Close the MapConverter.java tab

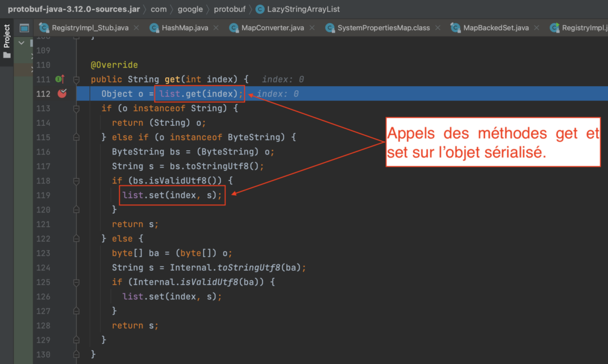point(312,28)
